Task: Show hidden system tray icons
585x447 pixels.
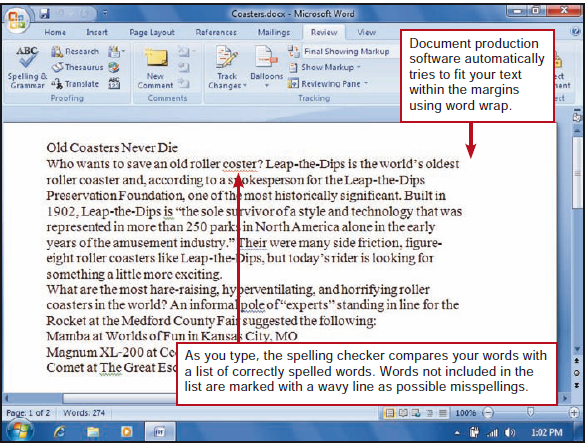Action: pos(457,433)
